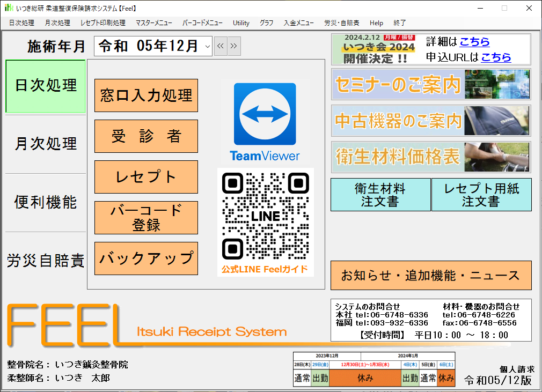
Task: Open セミナーのご案内 banner
Action: point(430,84)
